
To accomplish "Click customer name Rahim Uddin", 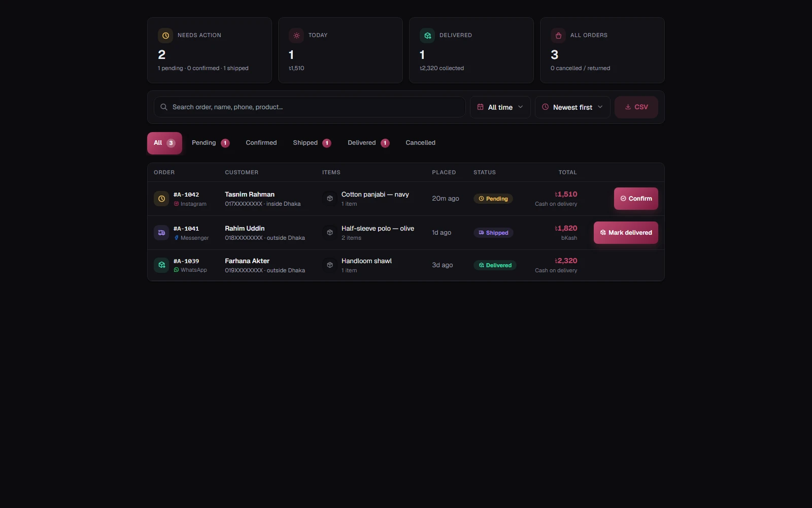I will (245, 229).
